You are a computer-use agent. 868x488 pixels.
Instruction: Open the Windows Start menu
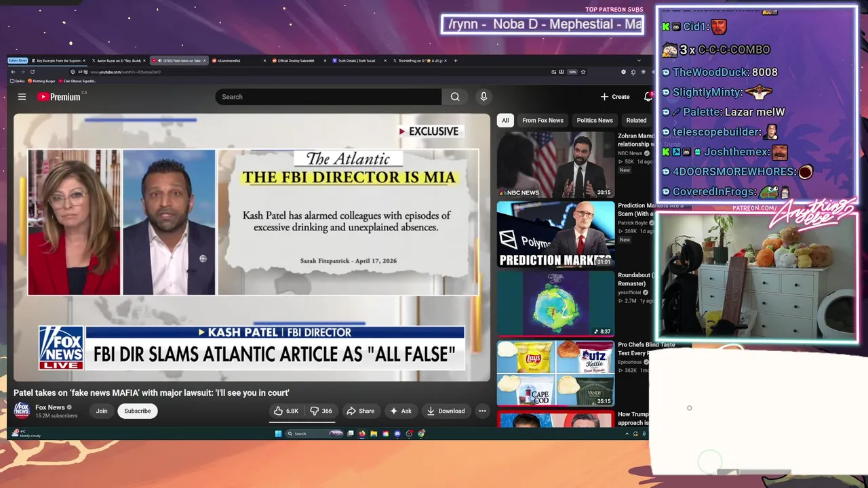(278, 434)
